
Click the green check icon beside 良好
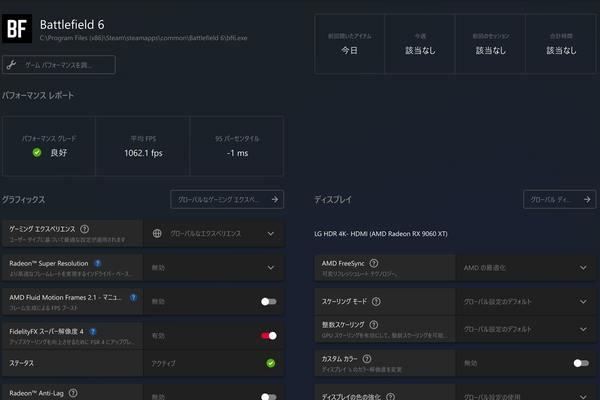[37, 153]
